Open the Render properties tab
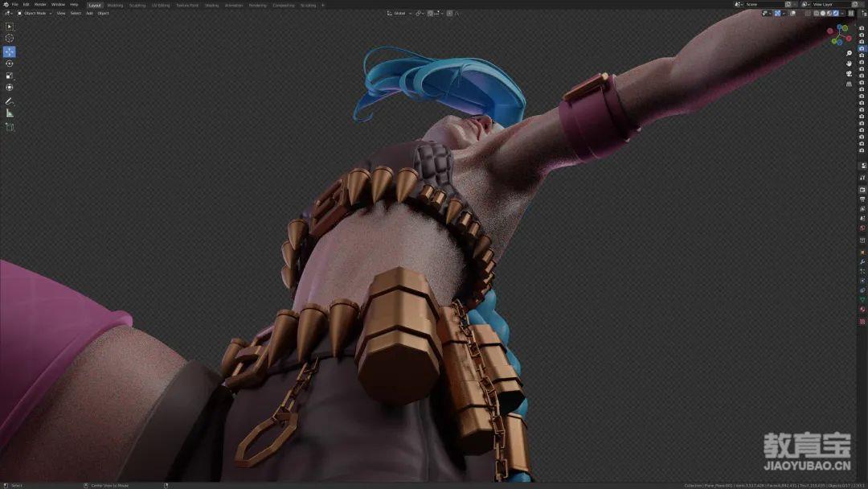 click(x=862, y=189)
